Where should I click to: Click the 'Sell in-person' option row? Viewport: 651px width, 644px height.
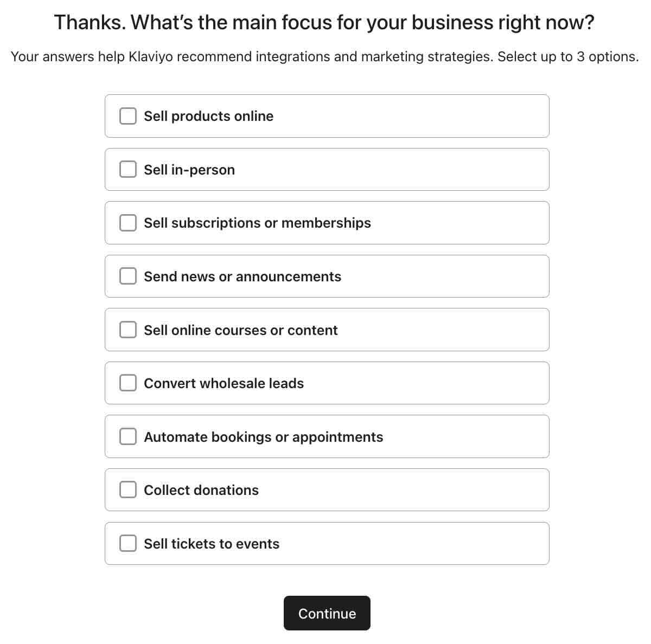point(327,169)
